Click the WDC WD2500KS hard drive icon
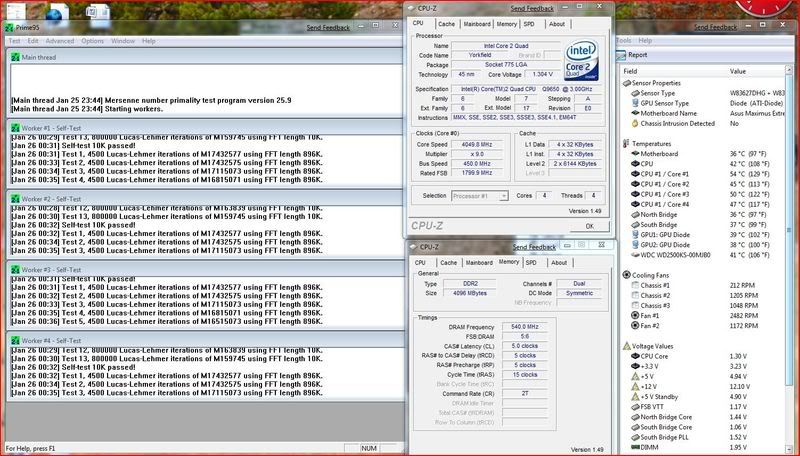Screen dimensions: 800x456 (x=635, y=255)
